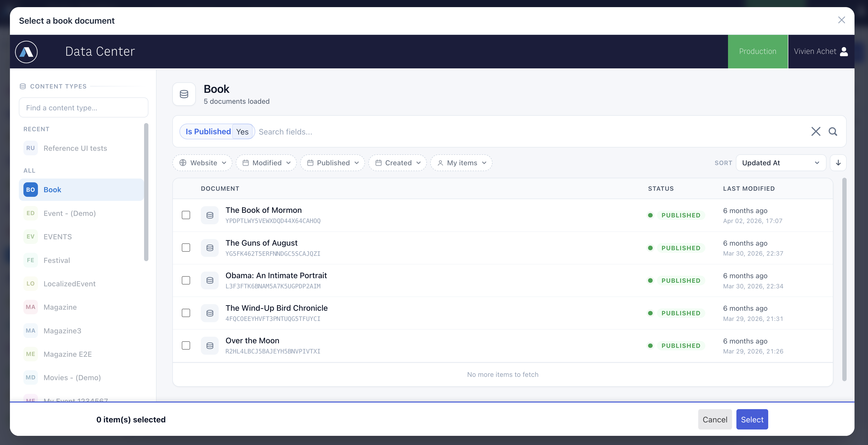Image resolution: width=868 pixels, height=445 pixels.
Task: Click the LO badge for LocalizedEvent
Action: (31, 284)
